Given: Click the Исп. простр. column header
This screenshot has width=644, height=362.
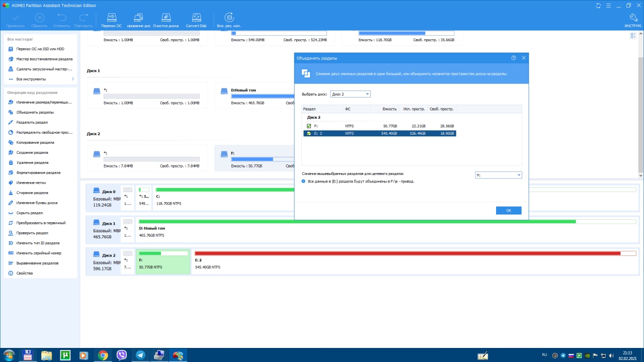Looking at the screenshot, I should pyautogui.click(x=414, y=109).
